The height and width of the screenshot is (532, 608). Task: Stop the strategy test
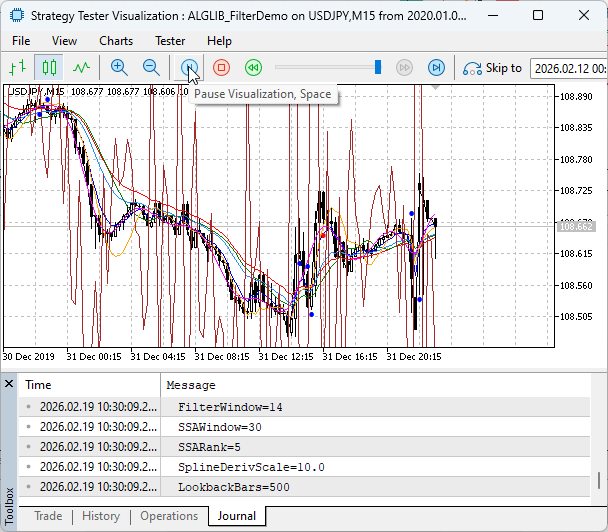[222, 67]
